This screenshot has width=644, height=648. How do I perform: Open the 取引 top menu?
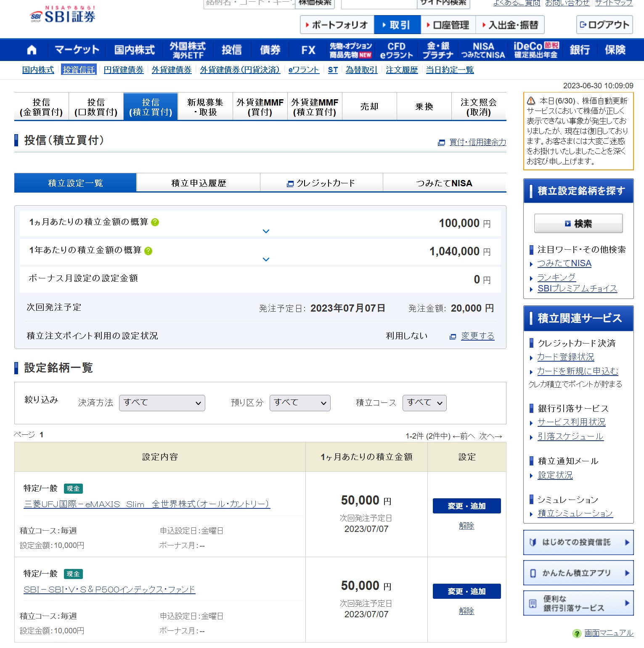398,25
